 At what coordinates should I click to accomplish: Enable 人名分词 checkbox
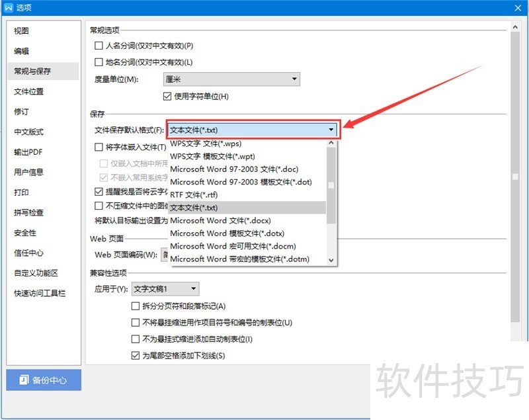coord(99,45)
